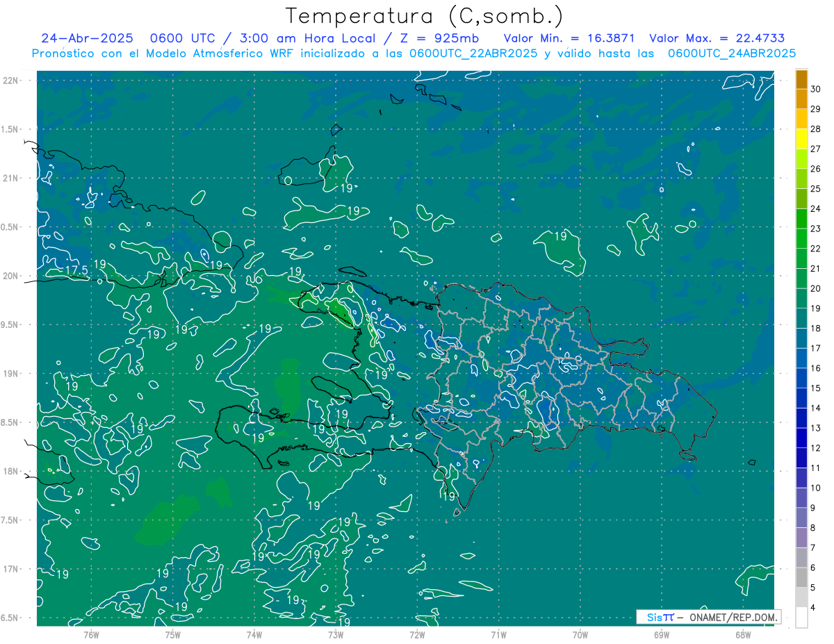The image size is (834, 644).
Task: Click the '0600 UTC' time text in the header
Action: click(x=183, y=38)
